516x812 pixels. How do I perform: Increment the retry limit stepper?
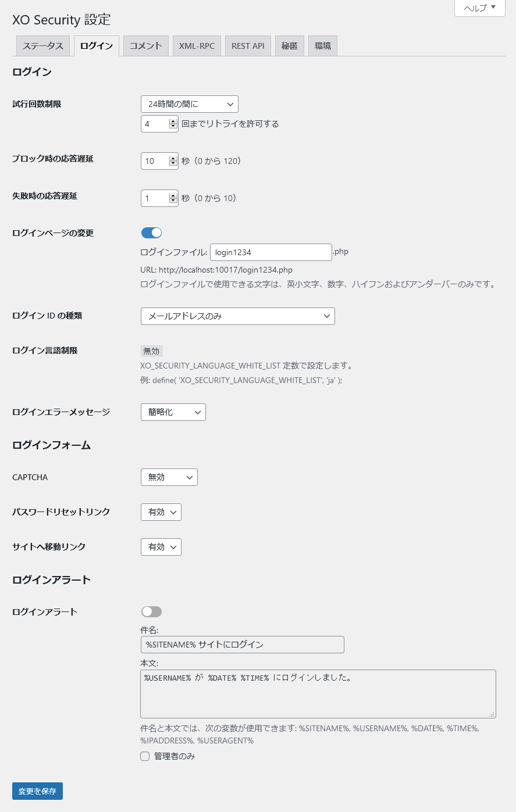173,120
